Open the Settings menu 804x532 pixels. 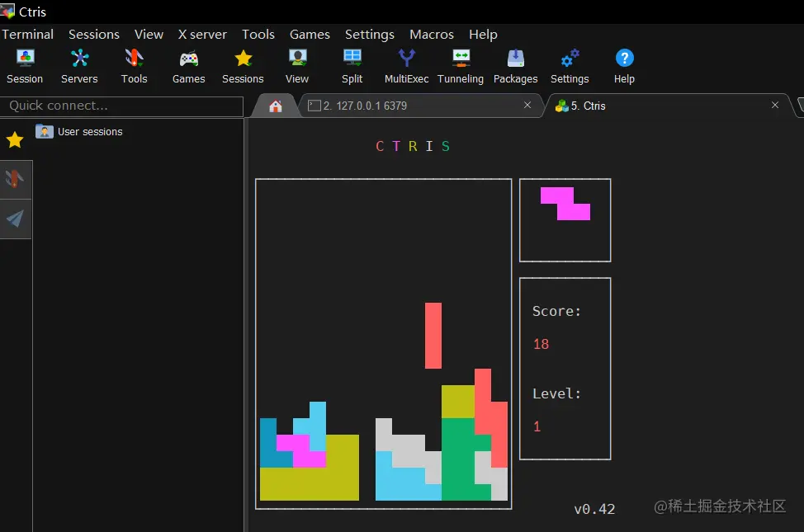(x=370, y=35)
